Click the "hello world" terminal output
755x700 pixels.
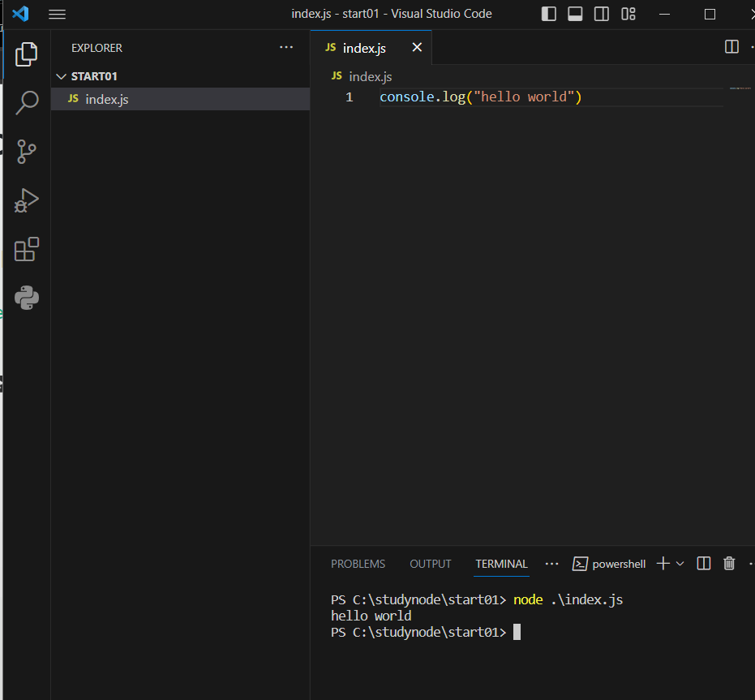click(371, 616)
